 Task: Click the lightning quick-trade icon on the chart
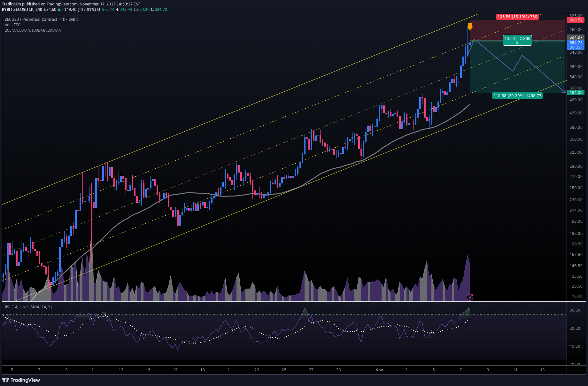click(470, 298)
